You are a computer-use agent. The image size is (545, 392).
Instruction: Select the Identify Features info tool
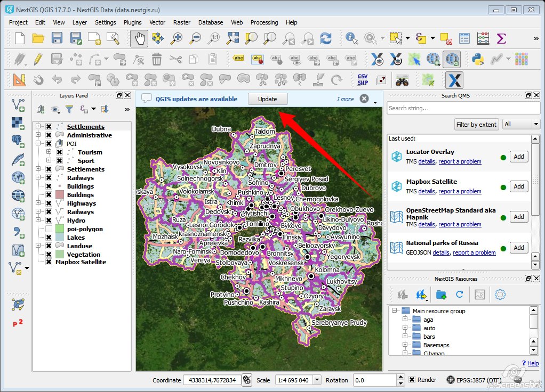point(352,38)
